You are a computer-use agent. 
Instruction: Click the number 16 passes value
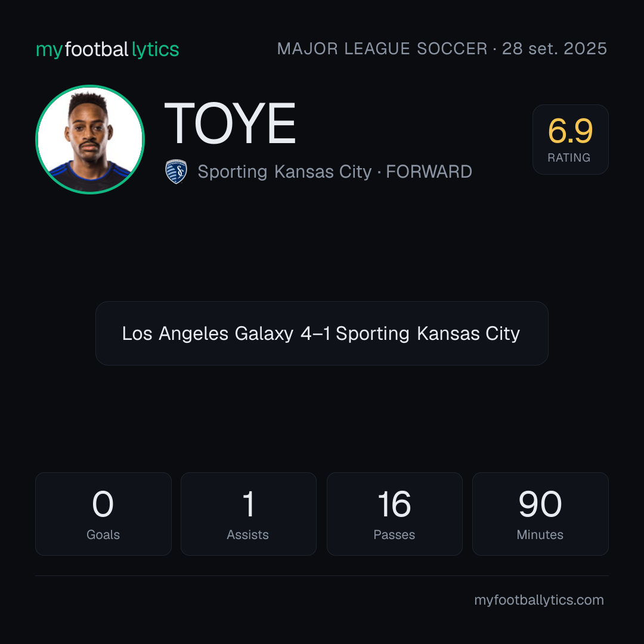click(x=394, y=504)
